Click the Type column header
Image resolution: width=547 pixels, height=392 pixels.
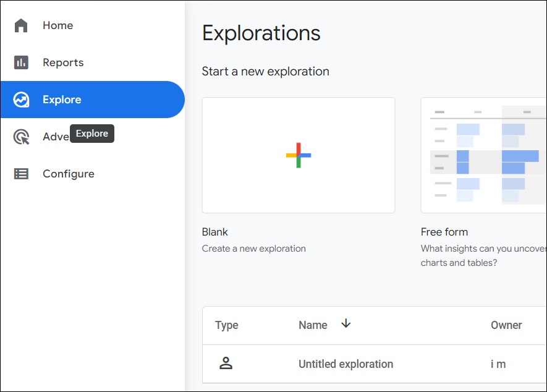tap(226, 325)
